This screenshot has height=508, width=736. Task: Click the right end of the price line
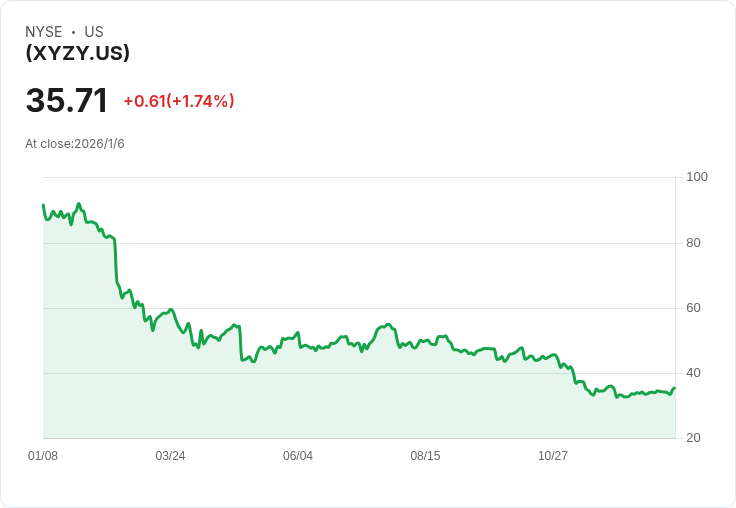[674, 388]
